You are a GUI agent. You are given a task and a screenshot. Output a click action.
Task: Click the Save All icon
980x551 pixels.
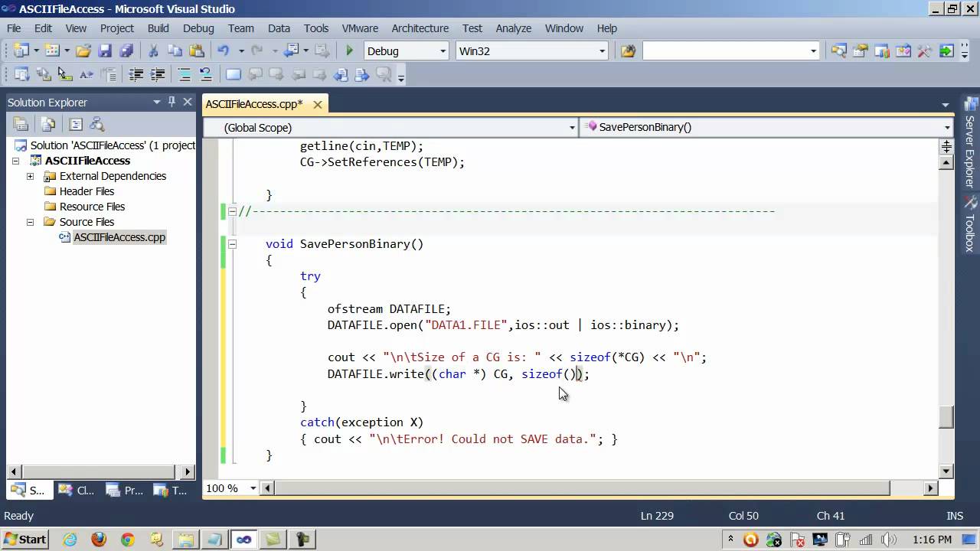pos(127,51)
